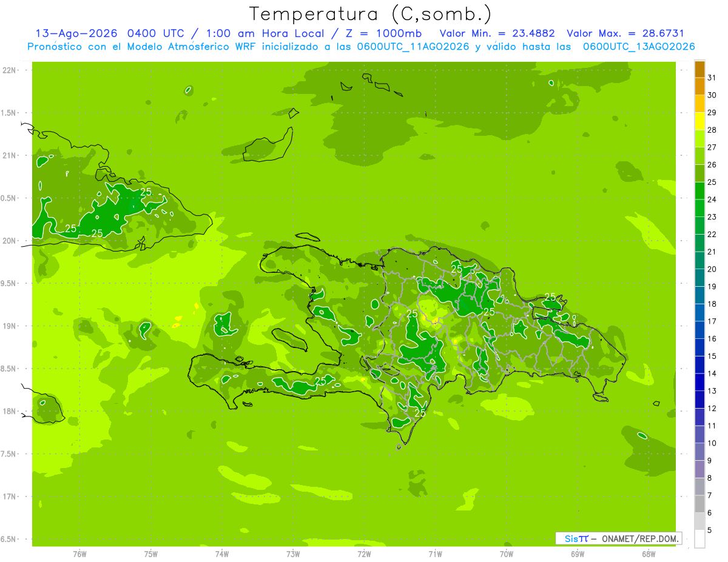Viewport: 728px width, 562px height.
Task: Click the '9.5N' latitude axis label
Action: point(9,284)
